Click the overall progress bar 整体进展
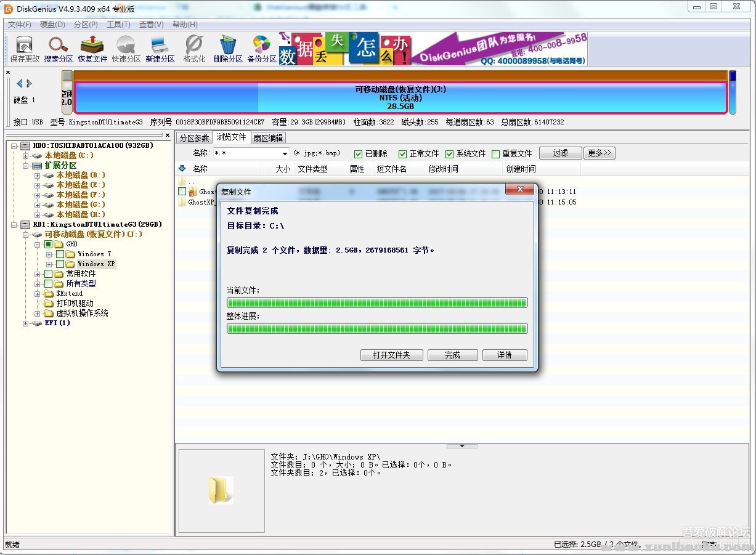 pos(377,328)
